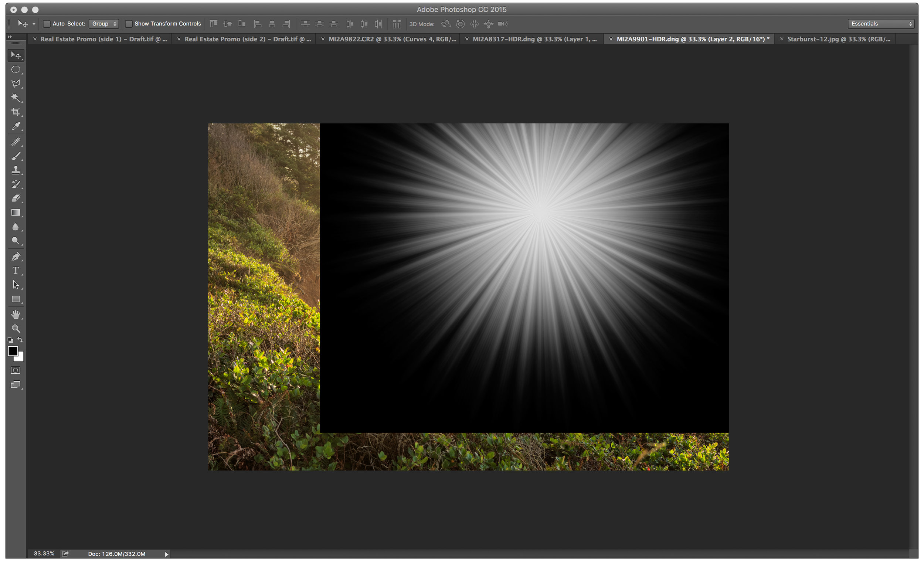Switch to Starburst-12.jpg document tab
Screen dimensions: 924x564
tap(839, 39)
